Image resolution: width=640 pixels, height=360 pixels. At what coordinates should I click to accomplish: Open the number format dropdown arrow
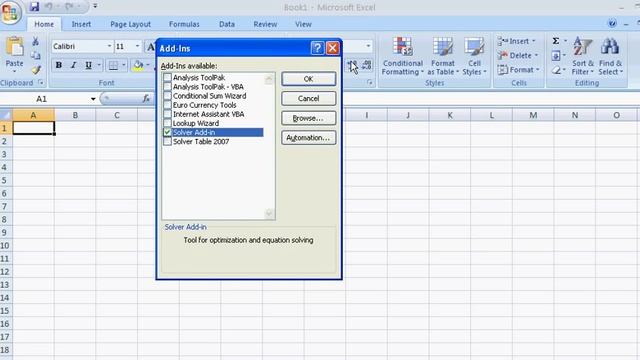point(368,46)
